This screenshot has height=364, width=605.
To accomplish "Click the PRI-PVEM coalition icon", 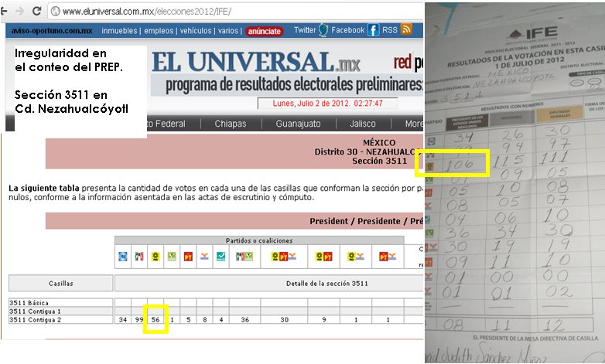I will coord(244,257).
